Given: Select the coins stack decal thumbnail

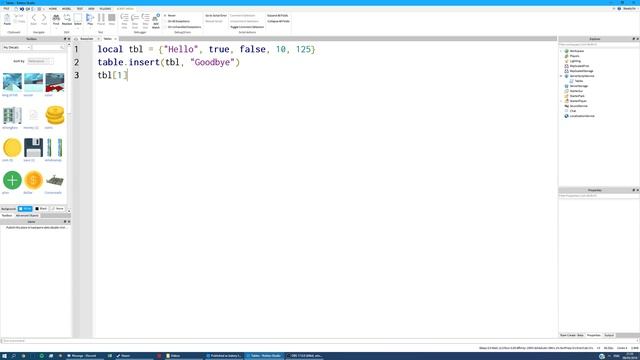Looking at the screenshot, I should (x=55, y=115).
